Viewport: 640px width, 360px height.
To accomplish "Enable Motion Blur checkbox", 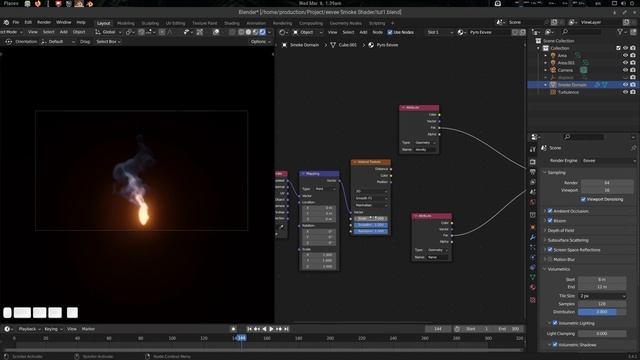I will [x=550, y=260].
